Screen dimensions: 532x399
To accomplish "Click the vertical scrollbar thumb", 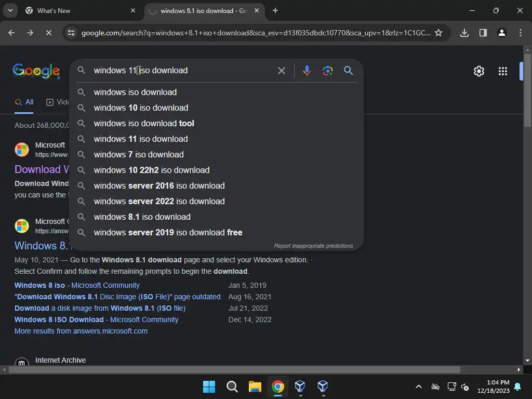I will [x=527, y=90].
